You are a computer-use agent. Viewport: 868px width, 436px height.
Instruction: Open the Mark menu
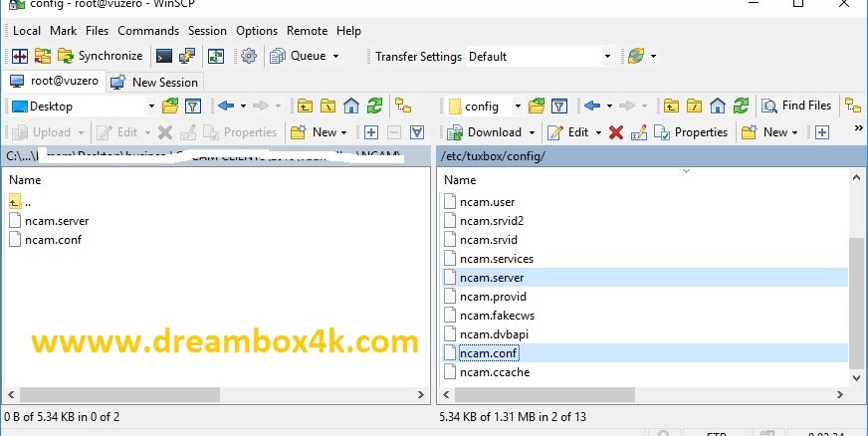click(x=63, y=31)
